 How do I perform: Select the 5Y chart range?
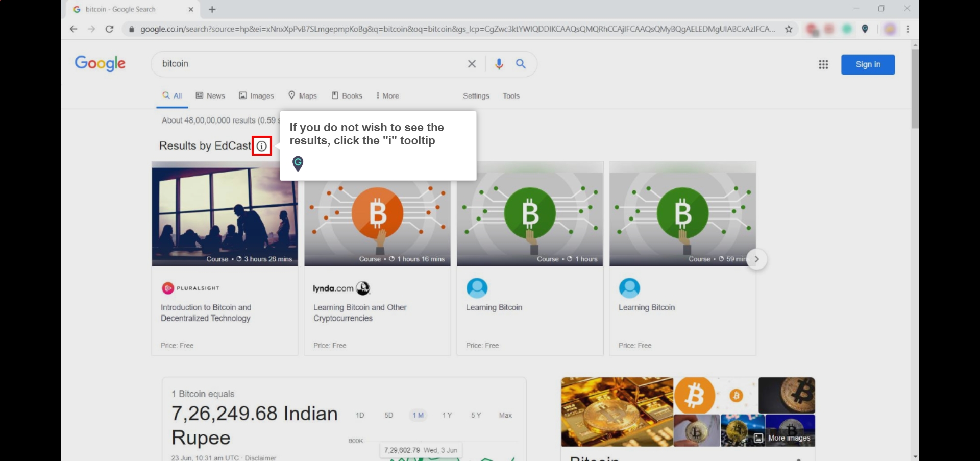pyautogui.click(x=476, y=415)
